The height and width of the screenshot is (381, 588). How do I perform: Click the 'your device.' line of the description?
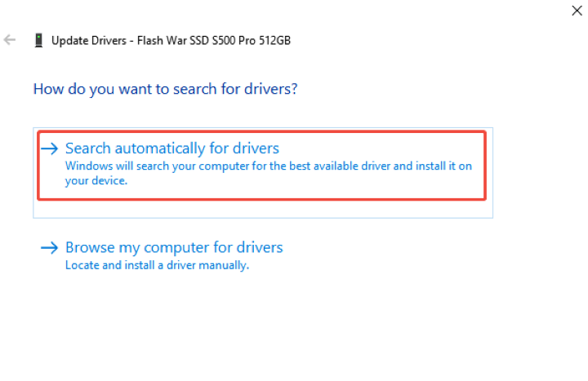point(96,181)
